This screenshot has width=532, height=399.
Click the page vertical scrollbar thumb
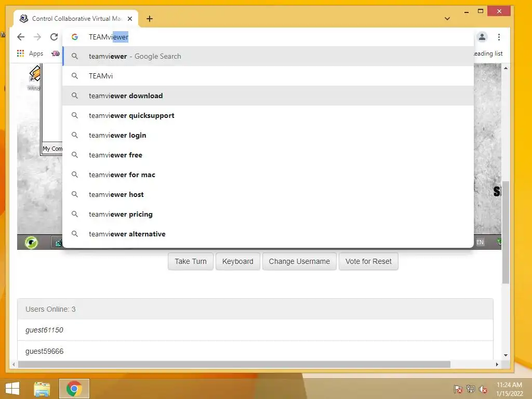click(x=506, y=232)
